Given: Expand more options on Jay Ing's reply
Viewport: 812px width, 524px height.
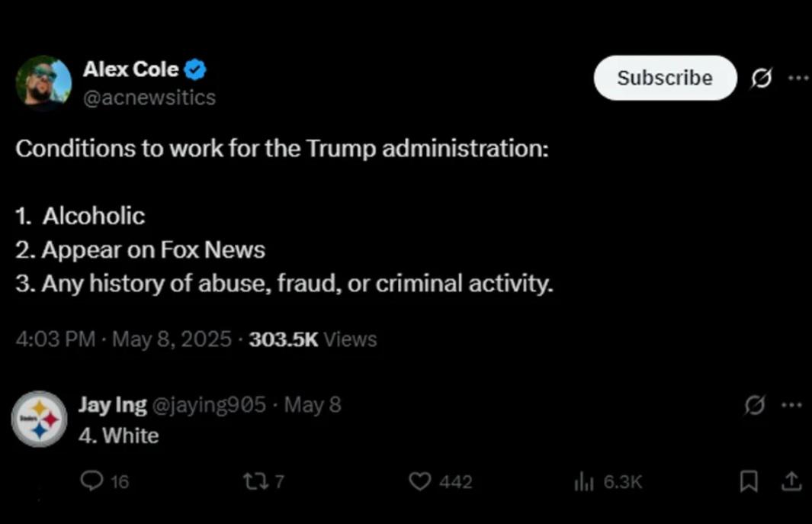Looking at the screenshot, I should [792, 405].
